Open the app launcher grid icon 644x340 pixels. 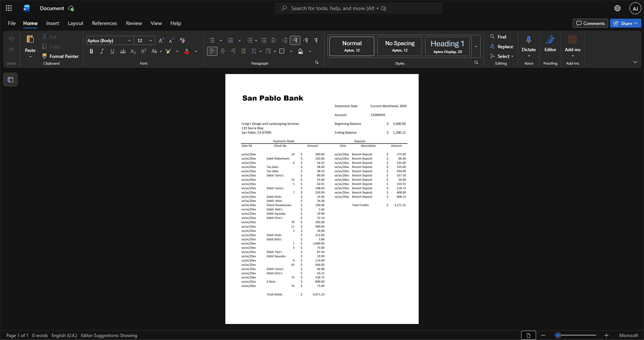pos(8,8)
